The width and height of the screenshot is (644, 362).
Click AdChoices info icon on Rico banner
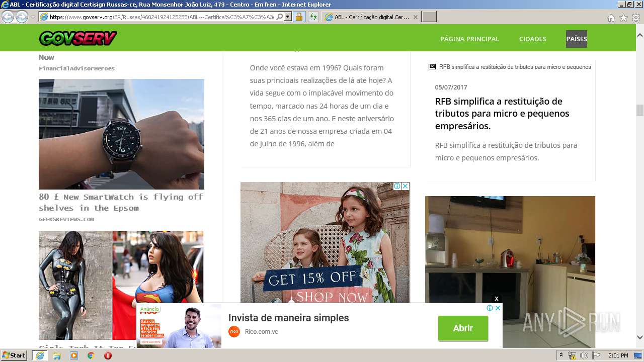[x=490, y=308]
